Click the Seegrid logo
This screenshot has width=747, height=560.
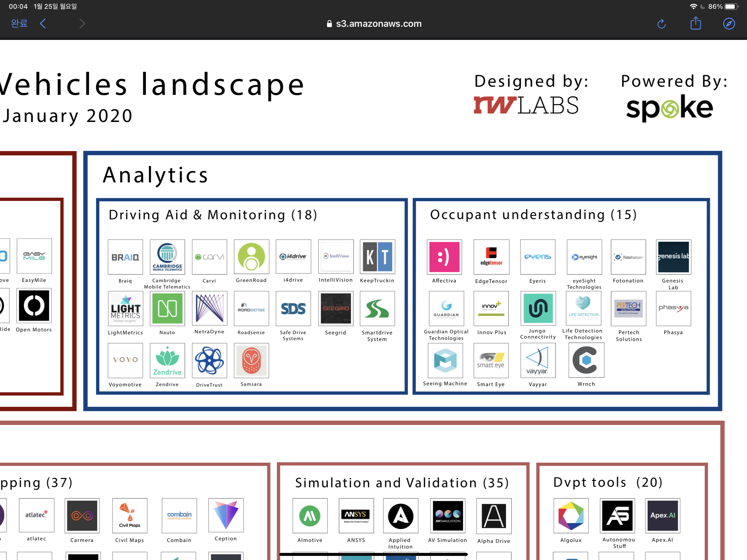pyautogui.click(x=336, y=308)
